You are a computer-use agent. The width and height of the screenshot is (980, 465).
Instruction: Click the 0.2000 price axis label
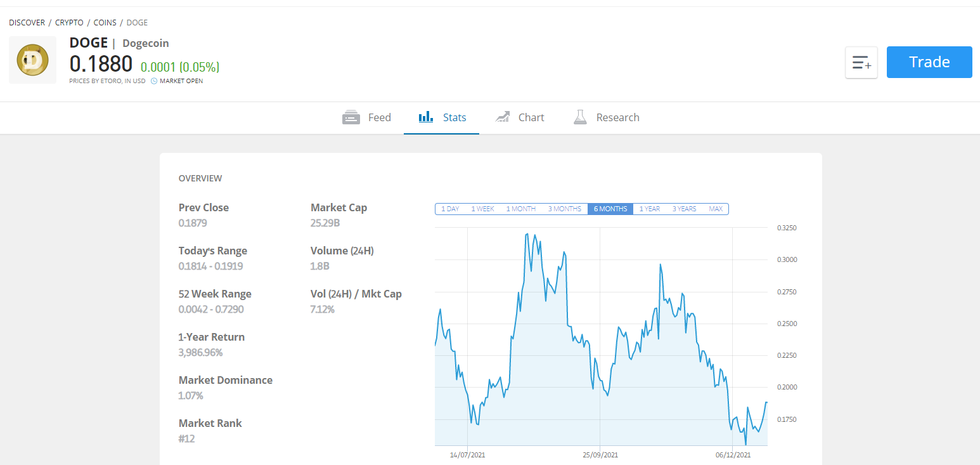[787, 387]
